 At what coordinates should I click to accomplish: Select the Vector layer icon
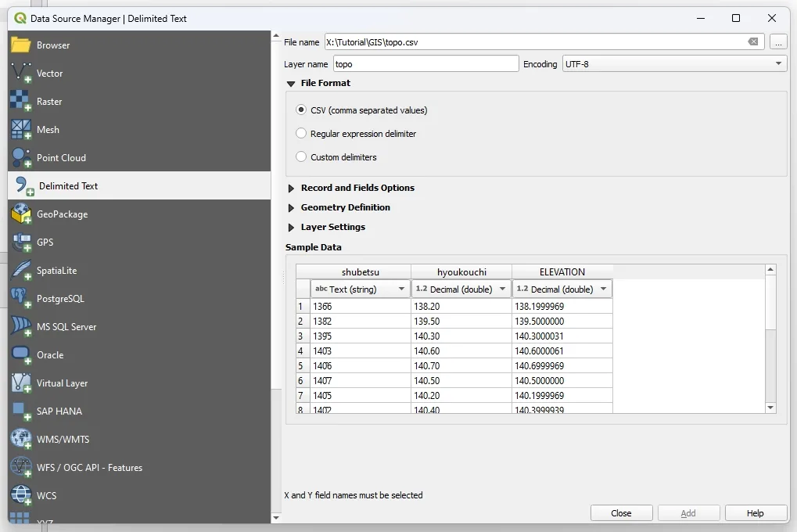pyautogui.click(x=21, y=74)
